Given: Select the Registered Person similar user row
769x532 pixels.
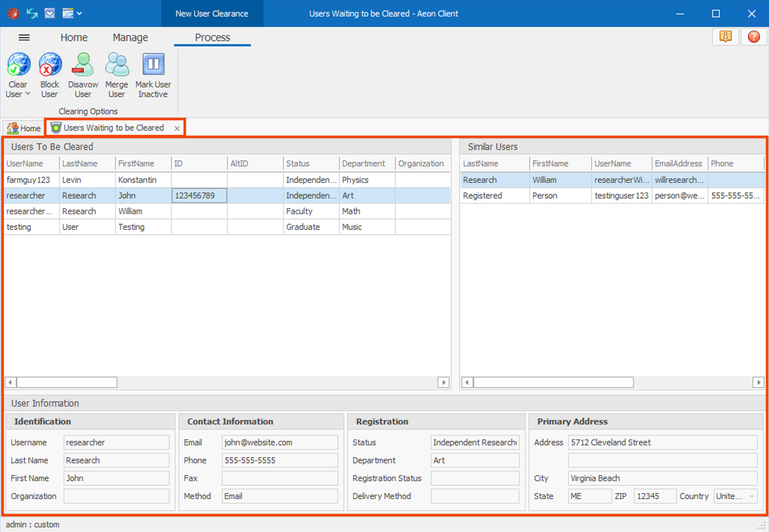Looking at the screenshot, I should (x=482, y=195).
